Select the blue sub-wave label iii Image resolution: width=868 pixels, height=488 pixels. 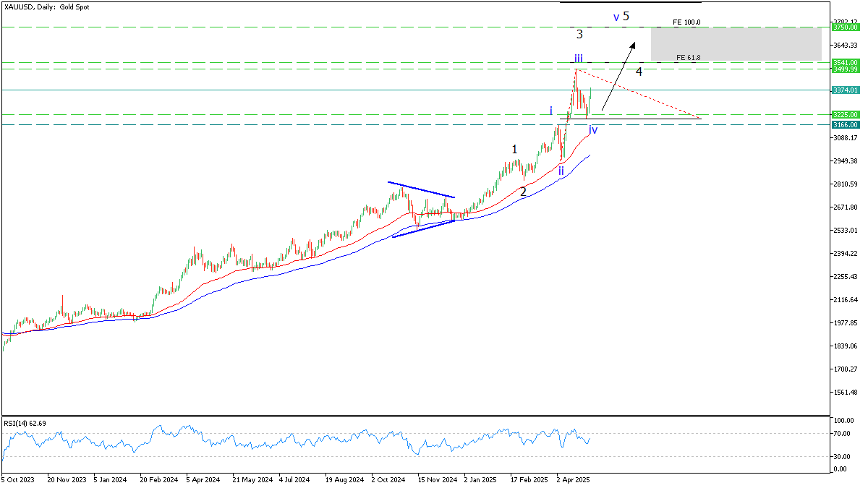tap(579, 58)
